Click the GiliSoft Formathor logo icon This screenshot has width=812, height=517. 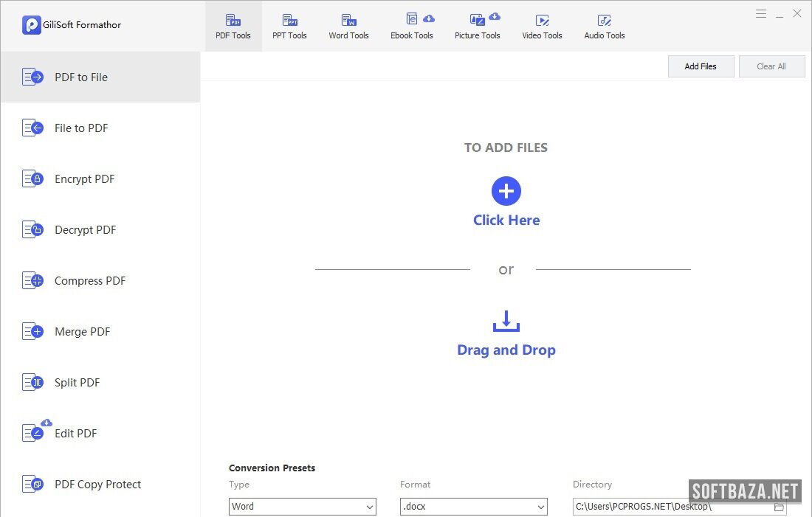click(31, 25)
